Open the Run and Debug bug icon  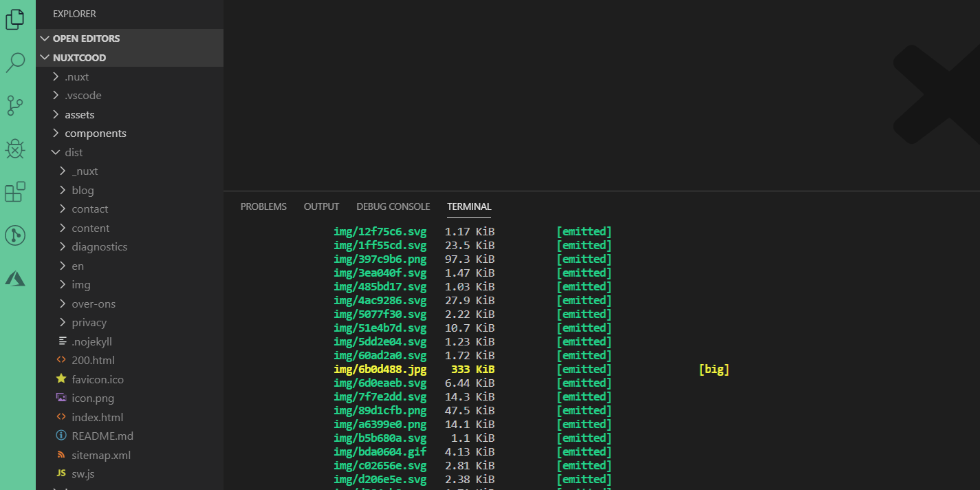pyautogui.click(x=15, y=149)
